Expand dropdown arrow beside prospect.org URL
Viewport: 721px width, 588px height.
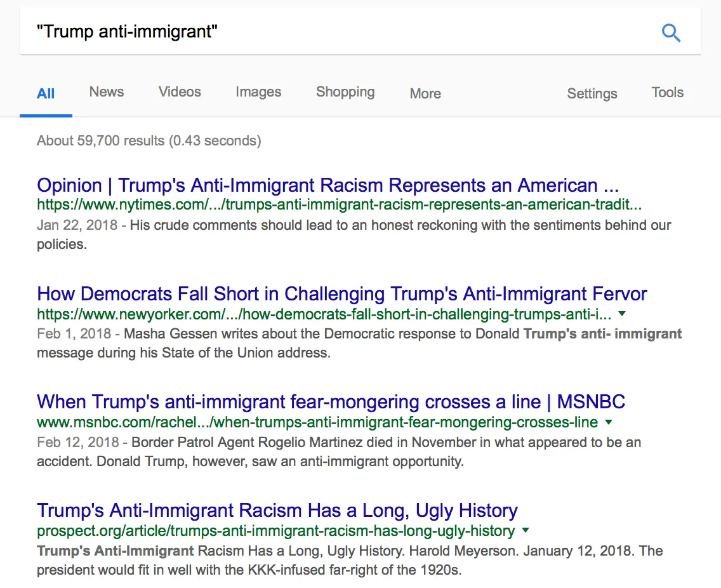526,530
